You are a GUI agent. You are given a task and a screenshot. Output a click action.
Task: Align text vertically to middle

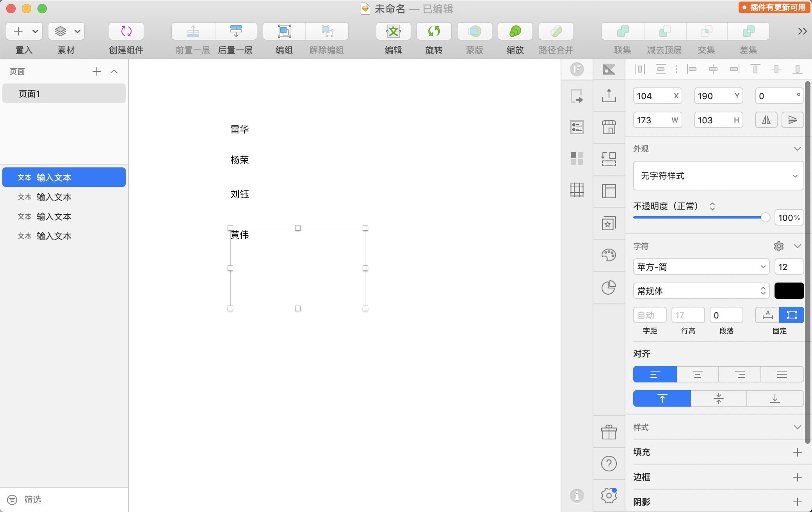719,398
